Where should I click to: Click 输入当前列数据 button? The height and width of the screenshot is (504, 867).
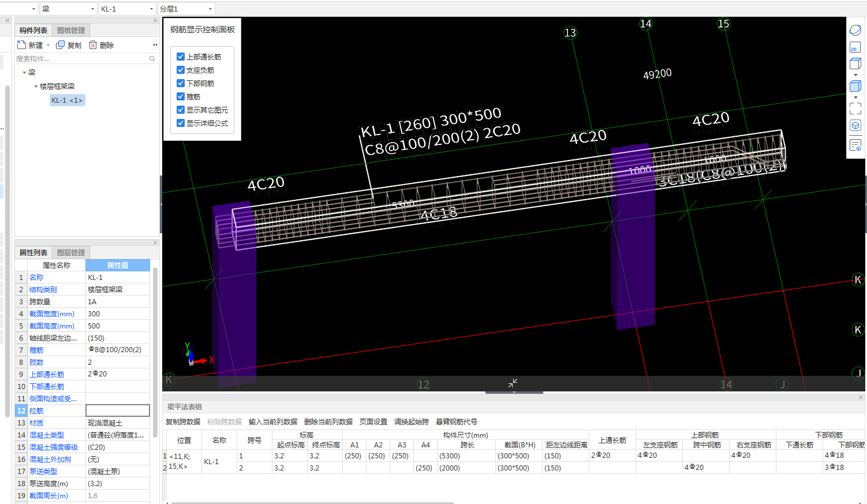pos(273,422)
